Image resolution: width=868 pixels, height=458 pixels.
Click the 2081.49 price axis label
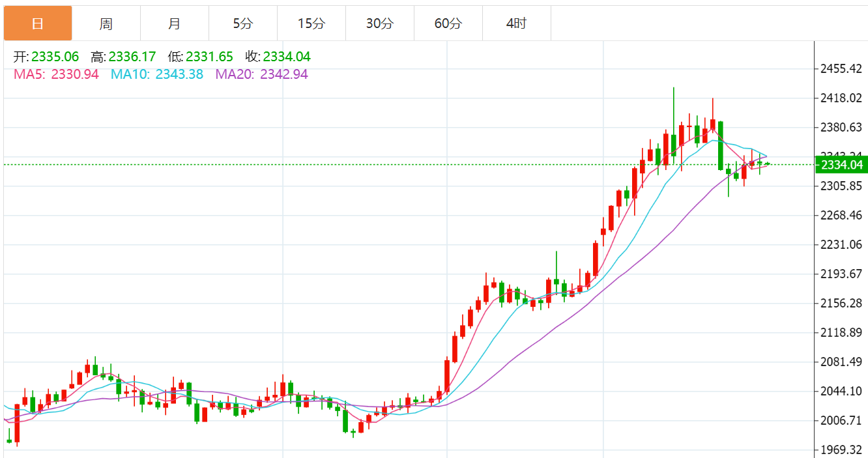pos(842,362)
